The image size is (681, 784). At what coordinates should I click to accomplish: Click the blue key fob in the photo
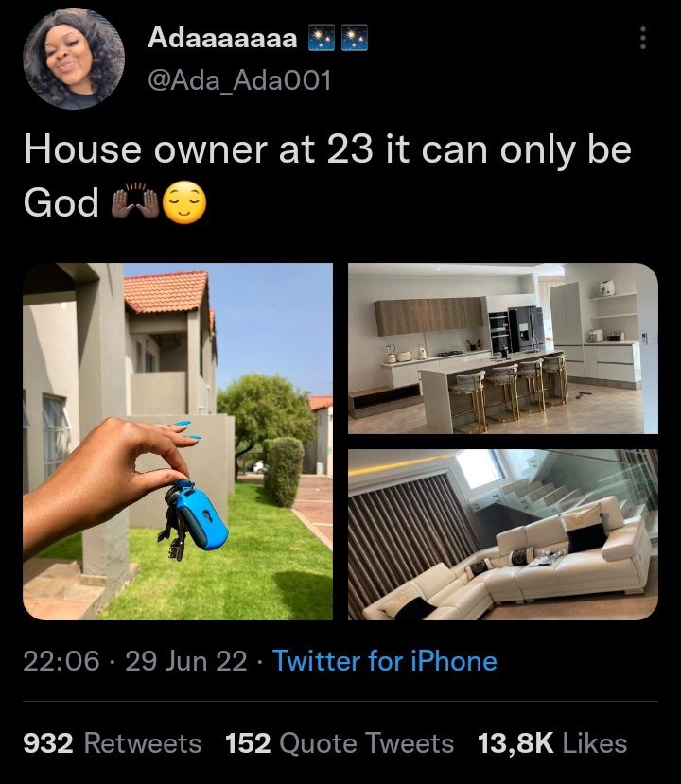click(201, 515)
